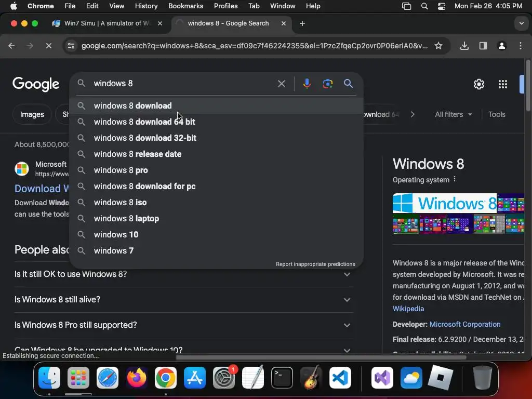The width and height of the screenshot is (532, 399).
Task: Choose suggestion "windows 8 laptop"
Action: click(x=217, y=219)
